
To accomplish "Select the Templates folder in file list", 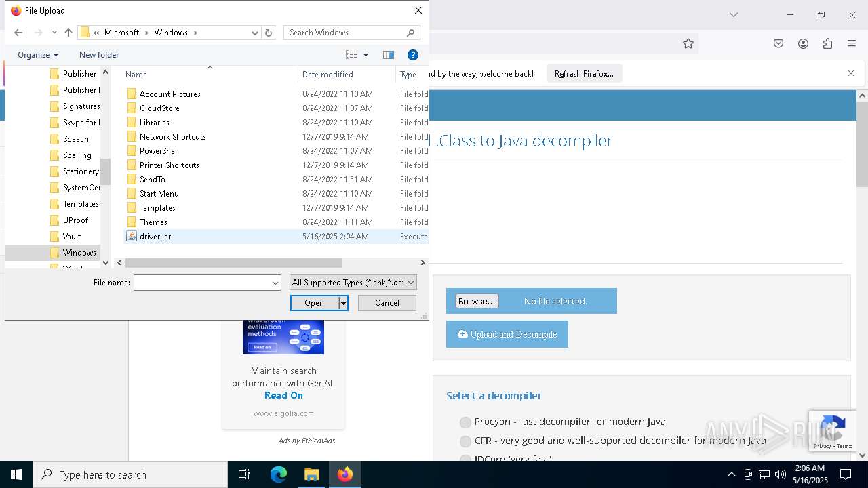I will [157, 208].
